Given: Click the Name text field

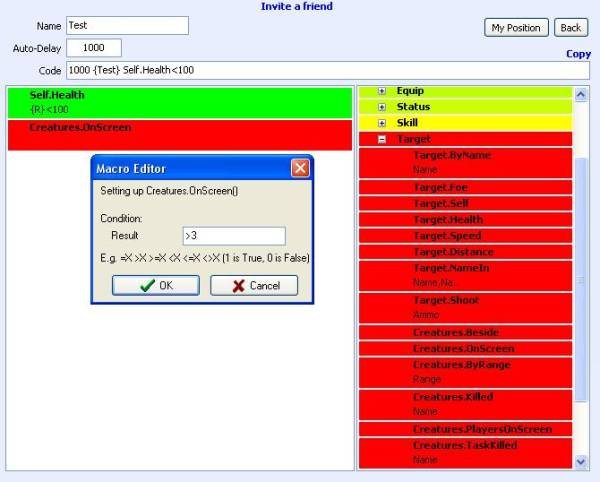Looking at the screenshot, I should coord(127,26).
